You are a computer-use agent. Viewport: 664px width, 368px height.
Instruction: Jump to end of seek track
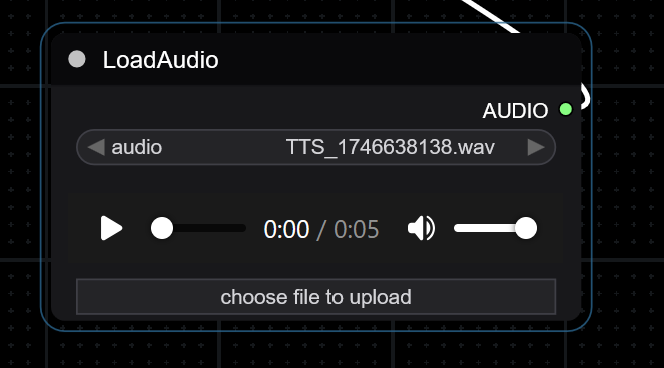[x=242, y=228]
